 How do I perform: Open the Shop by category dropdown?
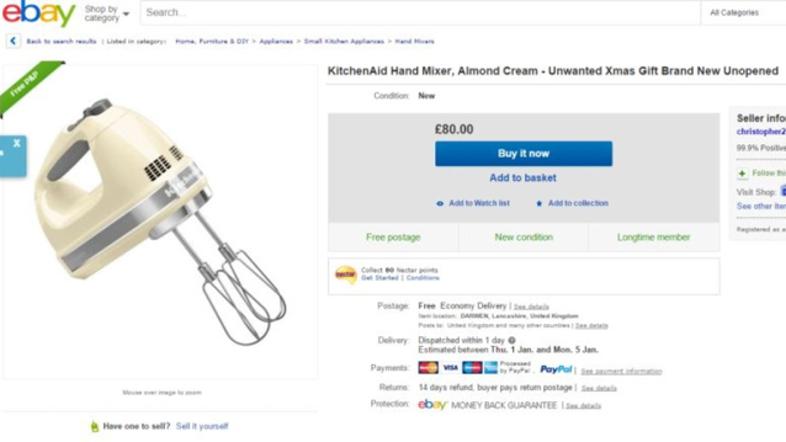tap(106, 13)
